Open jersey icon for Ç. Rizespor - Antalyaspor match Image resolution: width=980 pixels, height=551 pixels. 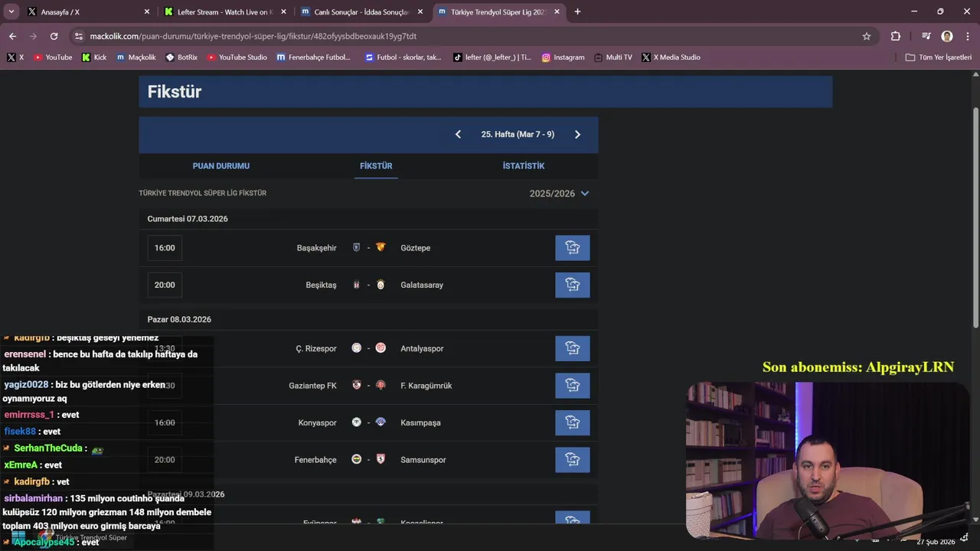coord(572,348)
